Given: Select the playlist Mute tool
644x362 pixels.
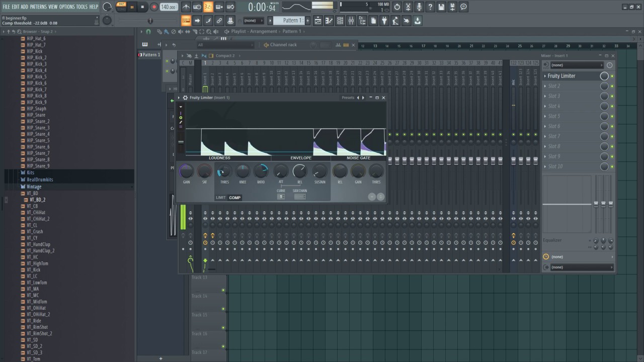Looking at the screenshot, I should click(x=181, y=32).
